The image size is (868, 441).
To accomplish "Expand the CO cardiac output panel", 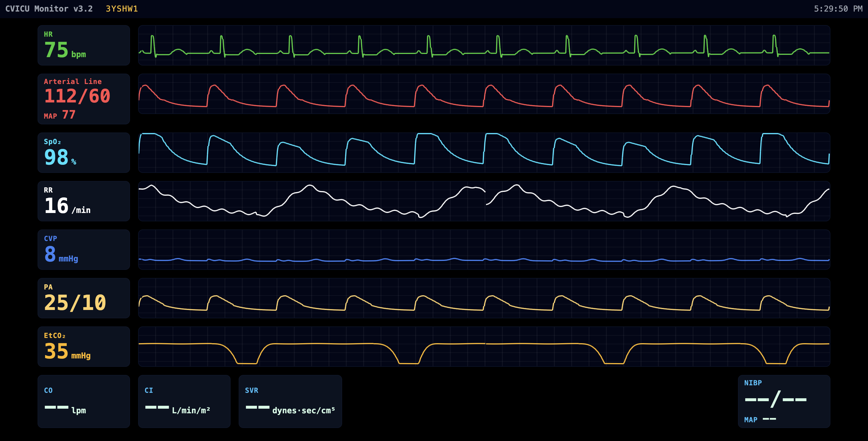I will [83, 401].
